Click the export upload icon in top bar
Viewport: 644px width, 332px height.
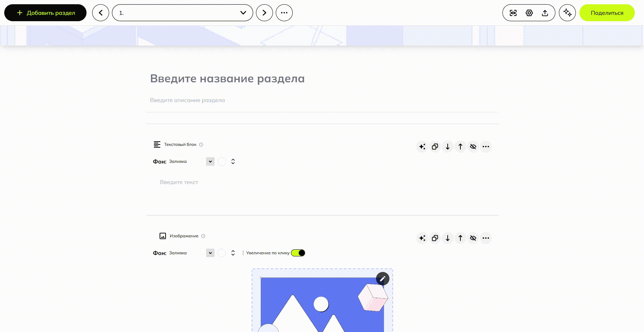click(545, 13)
